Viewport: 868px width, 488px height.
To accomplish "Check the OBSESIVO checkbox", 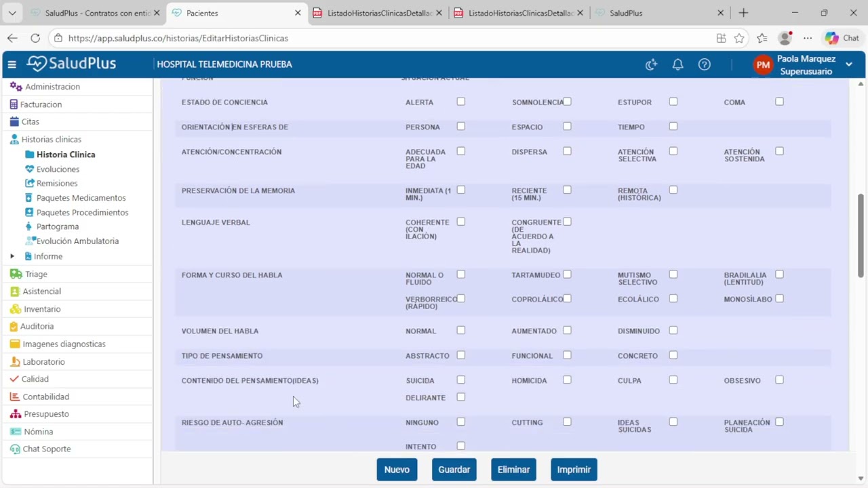I will point(779,380).
